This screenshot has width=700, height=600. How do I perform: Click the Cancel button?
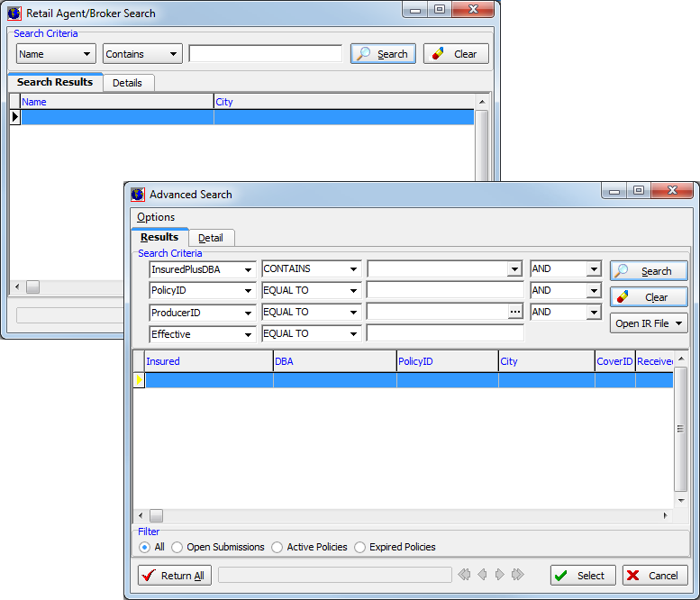[x=655, y=576]
